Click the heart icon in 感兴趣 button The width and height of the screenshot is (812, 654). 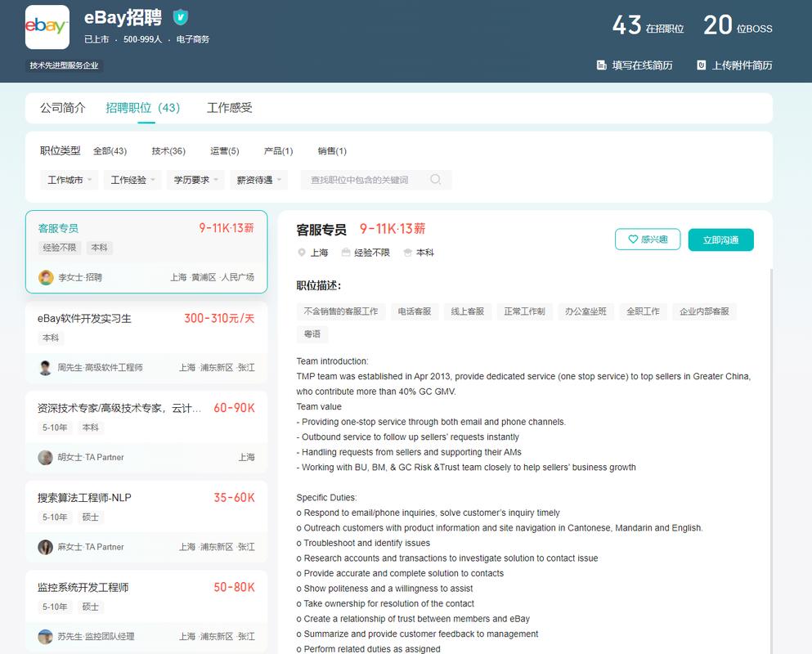pos(633,240)
